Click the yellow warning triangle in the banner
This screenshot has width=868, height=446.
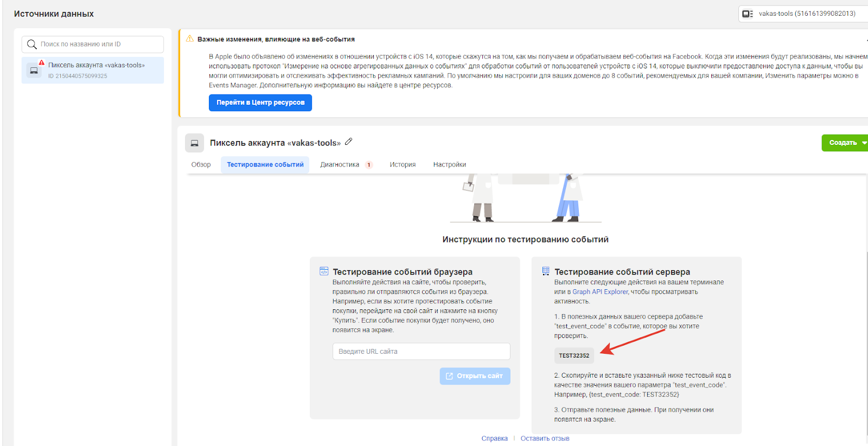point(190,39)
